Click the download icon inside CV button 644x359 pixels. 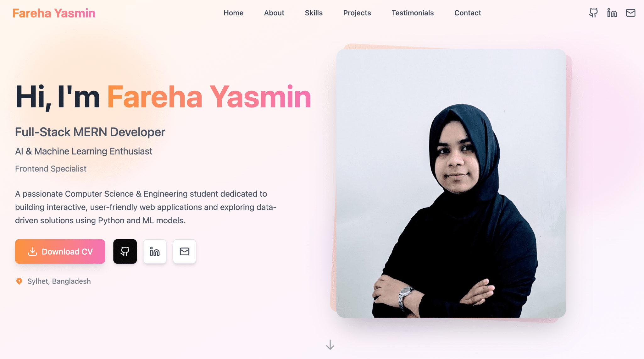pos(32,252)
